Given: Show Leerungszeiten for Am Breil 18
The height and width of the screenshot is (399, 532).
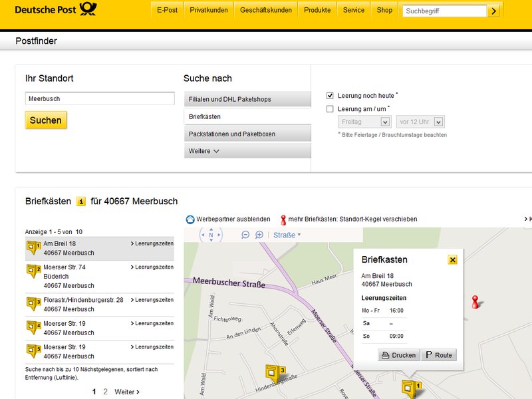Looking at the screenshot, I should tap(152, 243).
